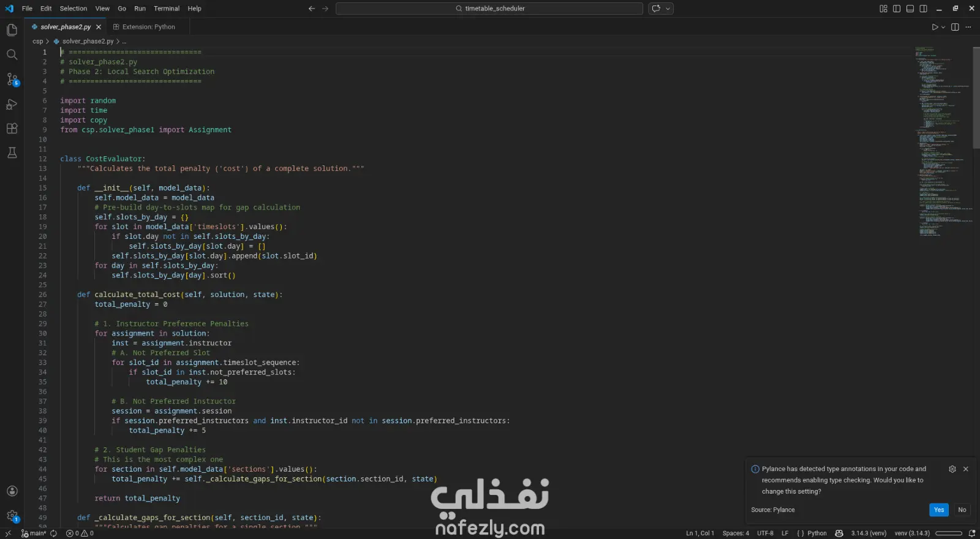Change the LF end-of-line sequence

(x=785, y=533)
